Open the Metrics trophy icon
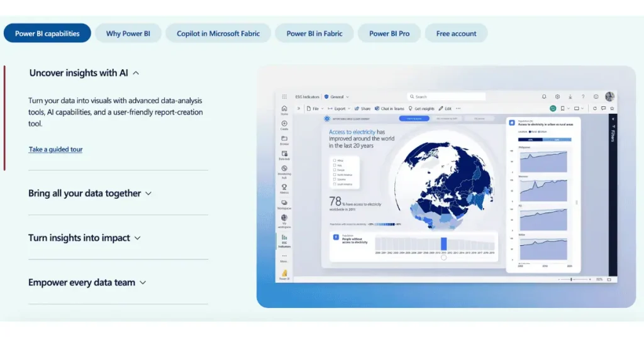This screenshot has width=644, height=337. [284, 189]
